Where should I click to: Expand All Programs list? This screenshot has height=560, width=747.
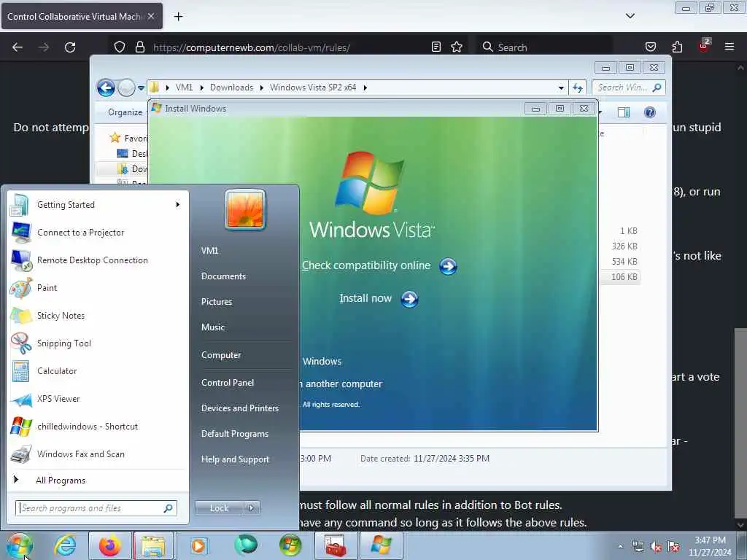pos(98,481)
